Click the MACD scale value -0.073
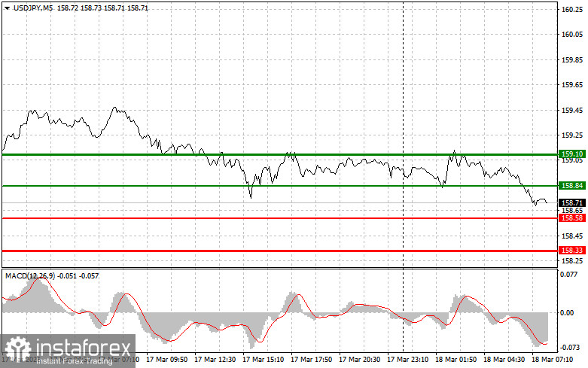 point(570,348)
